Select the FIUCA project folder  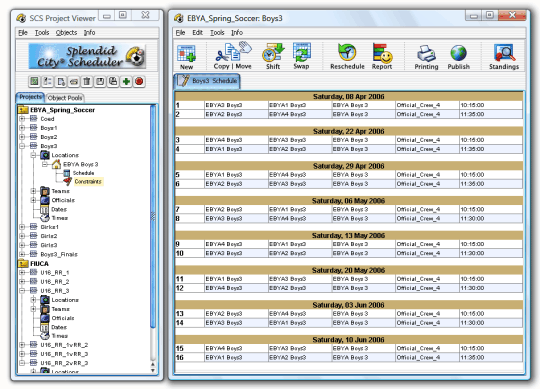click(33, 264)
